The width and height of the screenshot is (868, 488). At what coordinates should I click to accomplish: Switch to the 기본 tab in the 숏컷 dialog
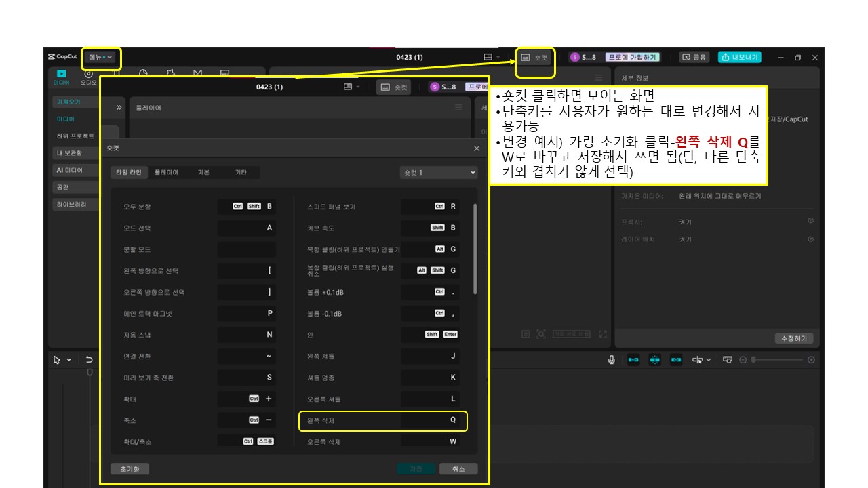(203, 173)
